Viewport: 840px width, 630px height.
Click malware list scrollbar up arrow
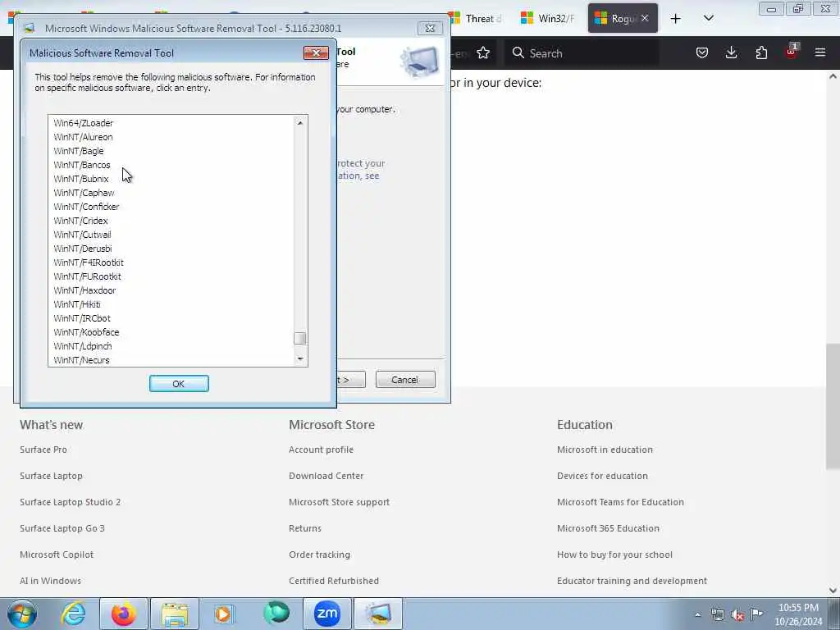coord(300,123)
